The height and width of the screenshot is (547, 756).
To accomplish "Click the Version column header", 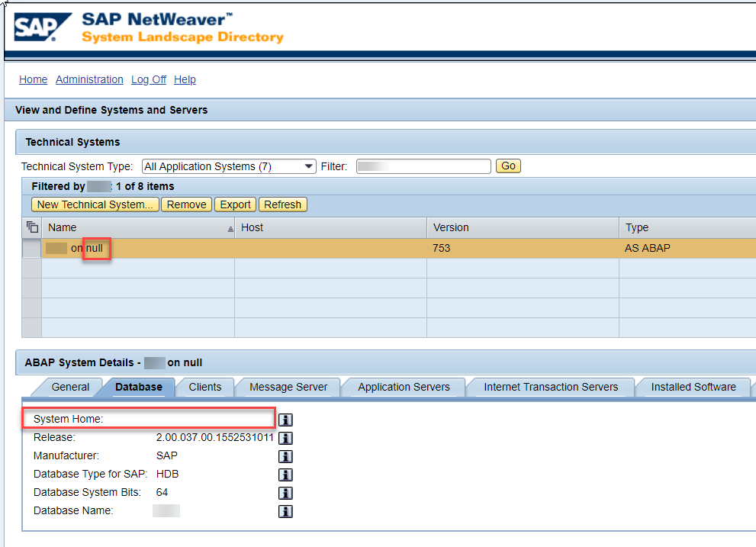I will point(523,227).
